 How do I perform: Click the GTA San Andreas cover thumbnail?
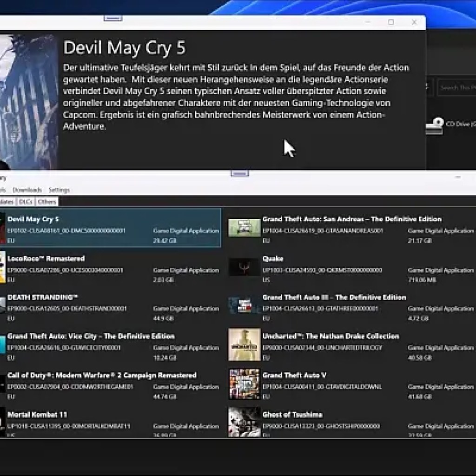pos(245,228)
